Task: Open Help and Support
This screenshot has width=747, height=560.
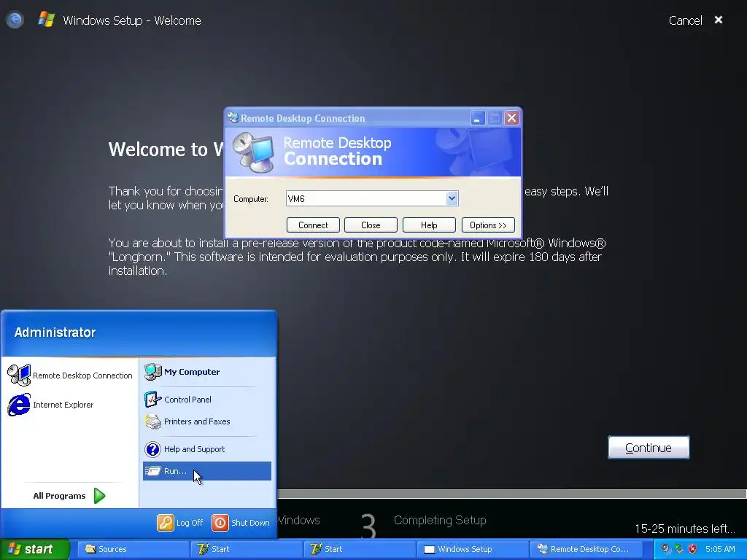Action: click(206, 449)
